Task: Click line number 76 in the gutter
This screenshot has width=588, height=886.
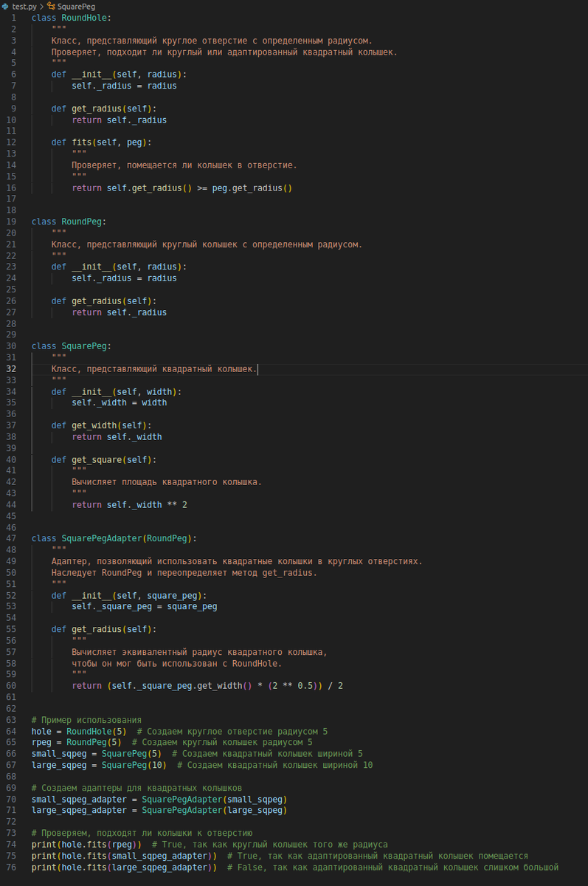Action: point(11,868)
